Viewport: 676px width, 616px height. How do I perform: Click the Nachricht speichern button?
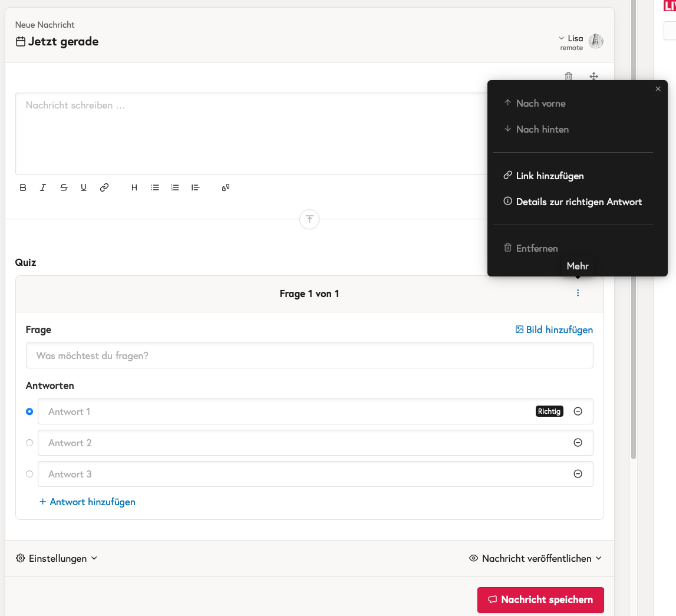click(540, 599)
